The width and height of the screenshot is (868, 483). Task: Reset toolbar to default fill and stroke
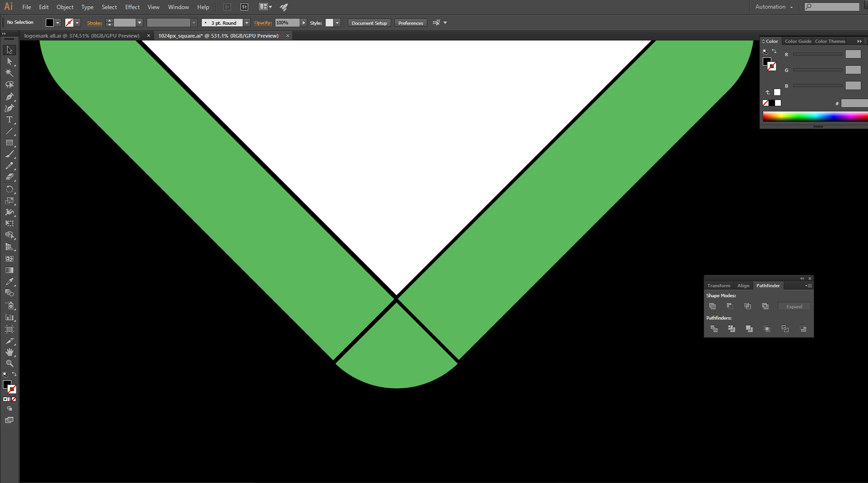pos(5,374)
